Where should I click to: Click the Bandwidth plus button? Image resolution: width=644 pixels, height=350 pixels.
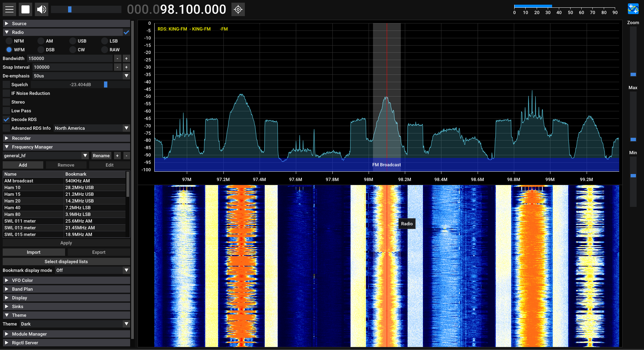pyautogui.click(x=126, y=58)
